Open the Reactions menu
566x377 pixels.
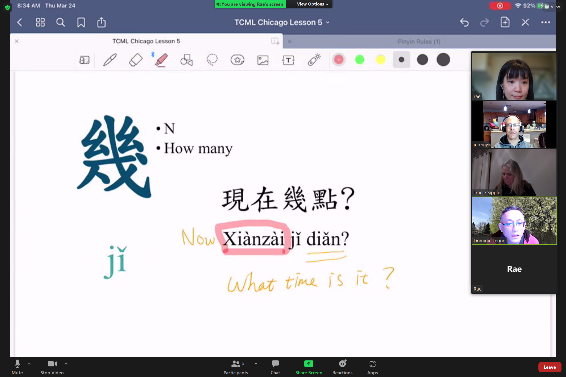[x=343, y=367]
